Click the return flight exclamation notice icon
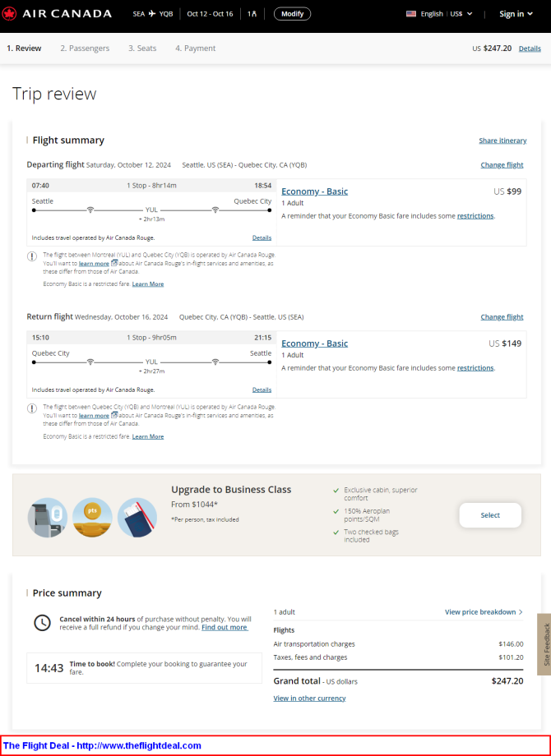The width and height of the screenshot is (551, 756). pos(32,408)
